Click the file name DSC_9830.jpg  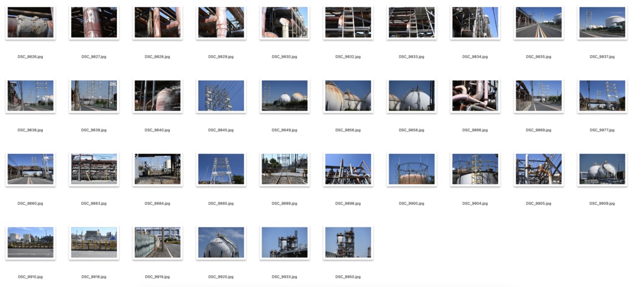tap(285, 57)
